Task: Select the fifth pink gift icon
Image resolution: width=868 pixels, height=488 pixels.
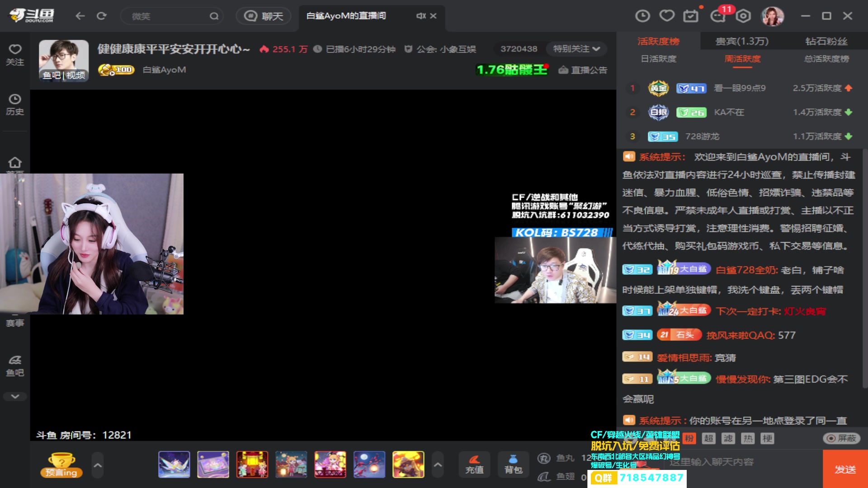Action: [330, 465]
